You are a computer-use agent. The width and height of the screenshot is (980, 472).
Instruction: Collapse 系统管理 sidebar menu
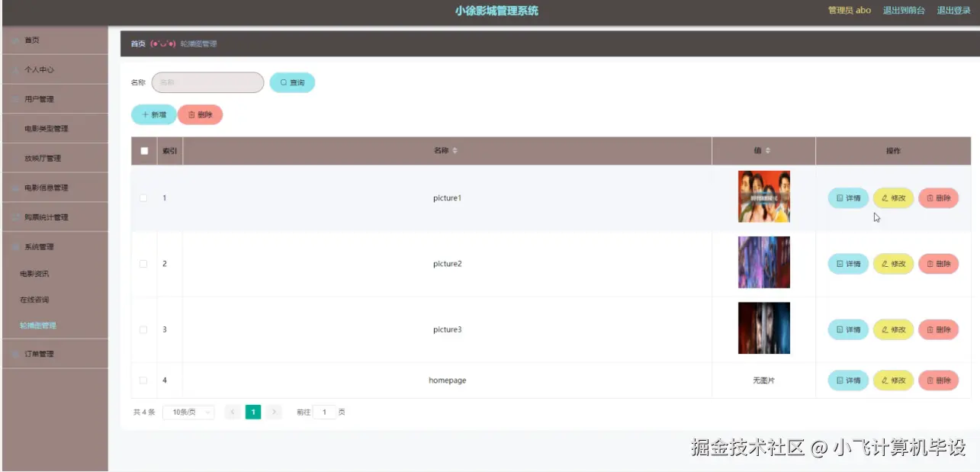55,247
